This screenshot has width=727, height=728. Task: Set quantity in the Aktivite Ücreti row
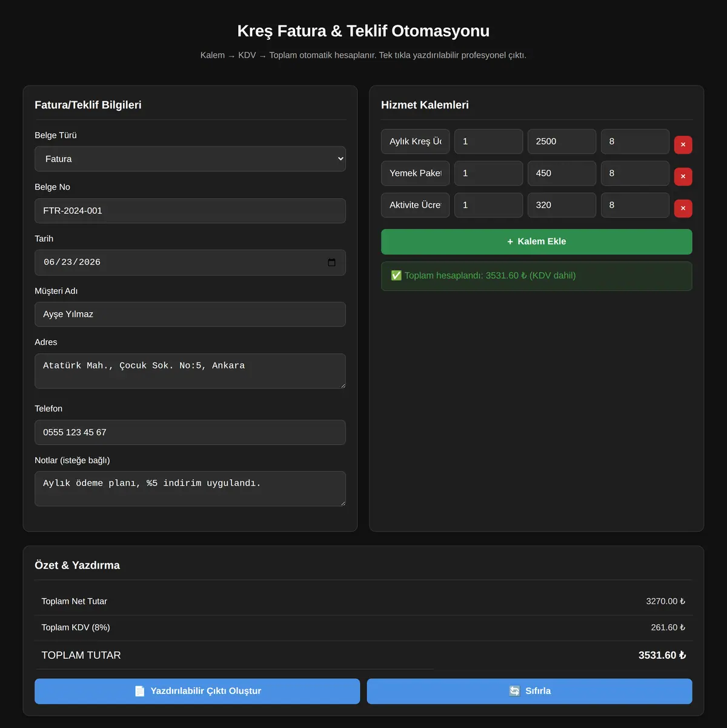pyautogui.click(x=488, y=205)
